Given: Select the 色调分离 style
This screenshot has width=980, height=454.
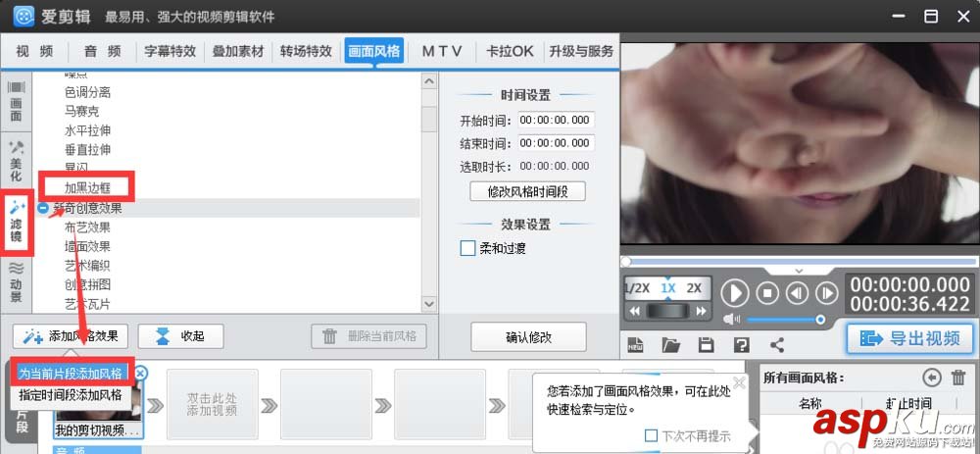Looking at the screenshot, I should (87, 92).
